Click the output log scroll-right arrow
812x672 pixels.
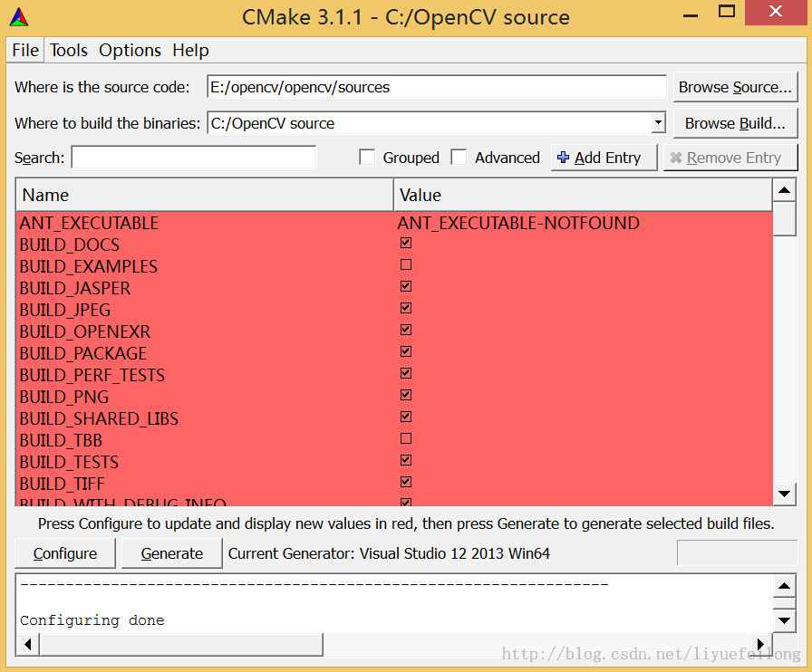760,644
